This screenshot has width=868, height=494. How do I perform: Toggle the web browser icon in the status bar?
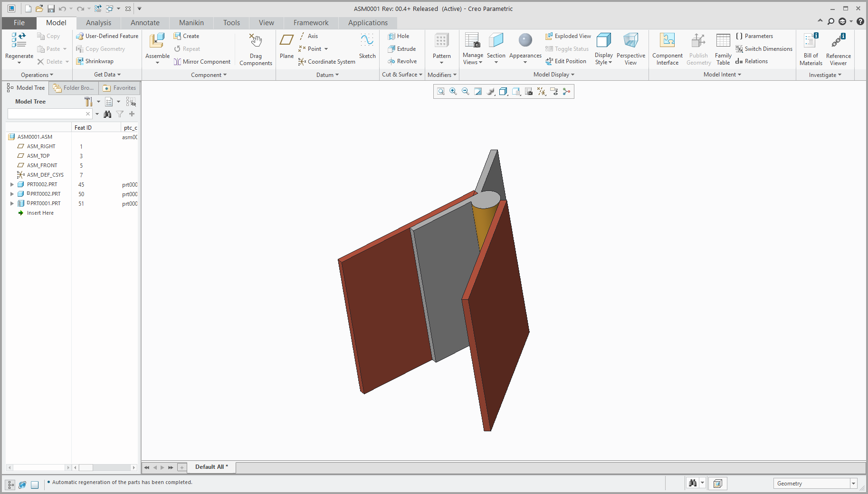pos(22,484)
